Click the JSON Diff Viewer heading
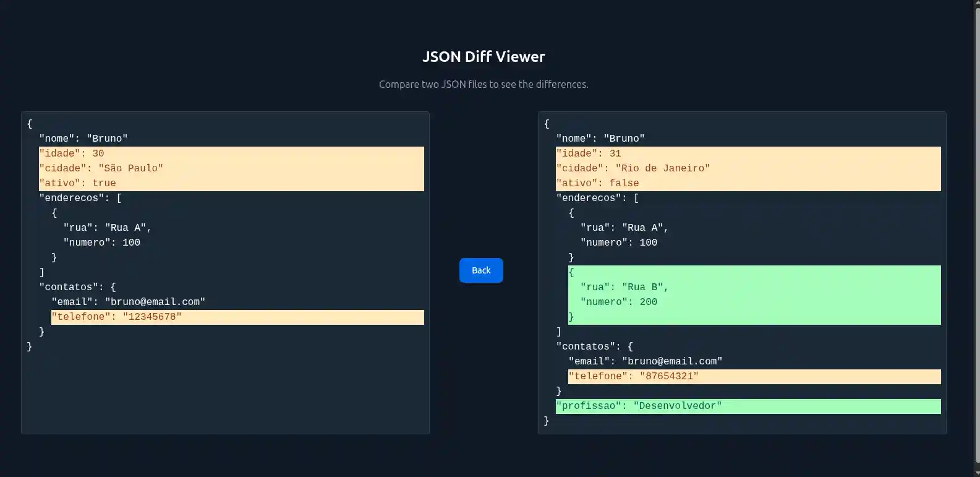 [484, 57]
